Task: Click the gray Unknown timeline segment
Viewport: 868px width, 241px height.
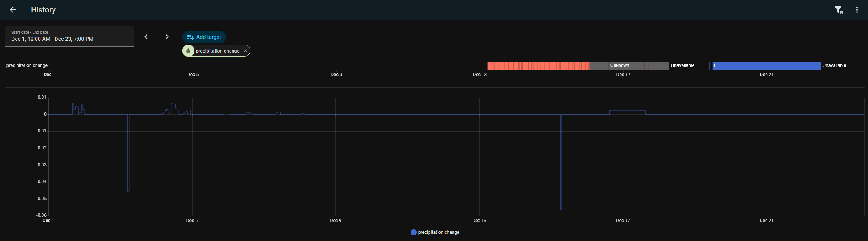Action: pyautogui.click(x=629, y=65)
